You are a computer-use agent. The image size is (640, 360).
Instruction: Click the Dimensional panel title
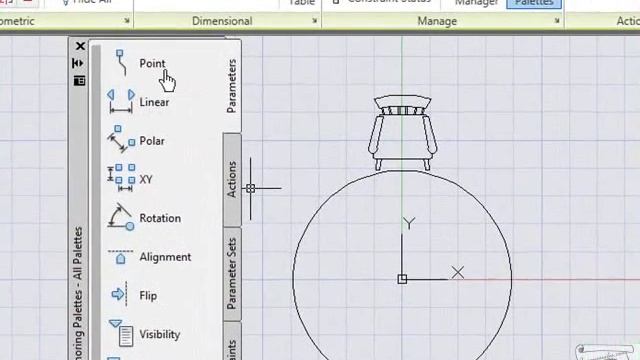(222, 21)
